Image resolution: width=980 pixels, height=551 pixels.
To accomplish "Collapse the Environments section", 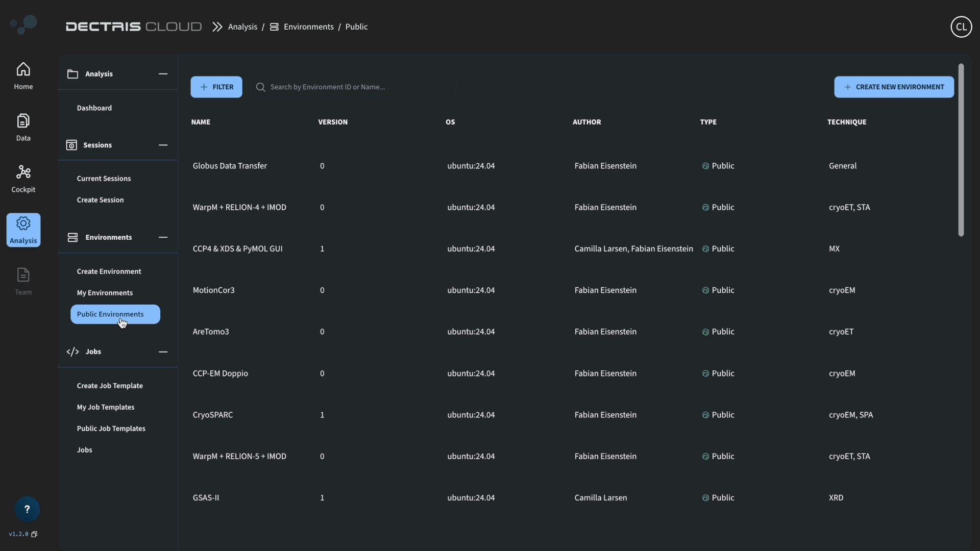I will tap(163, 237).
